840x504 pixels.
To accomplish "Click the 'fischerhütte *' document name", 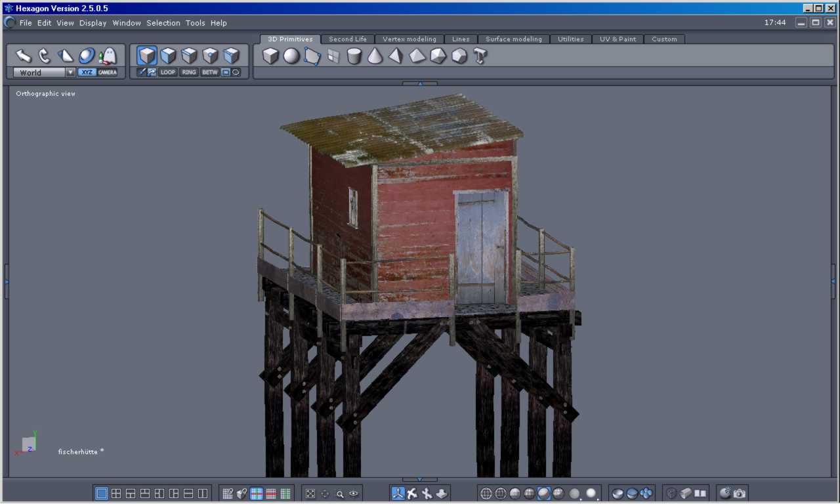I will tap(81, 451).
